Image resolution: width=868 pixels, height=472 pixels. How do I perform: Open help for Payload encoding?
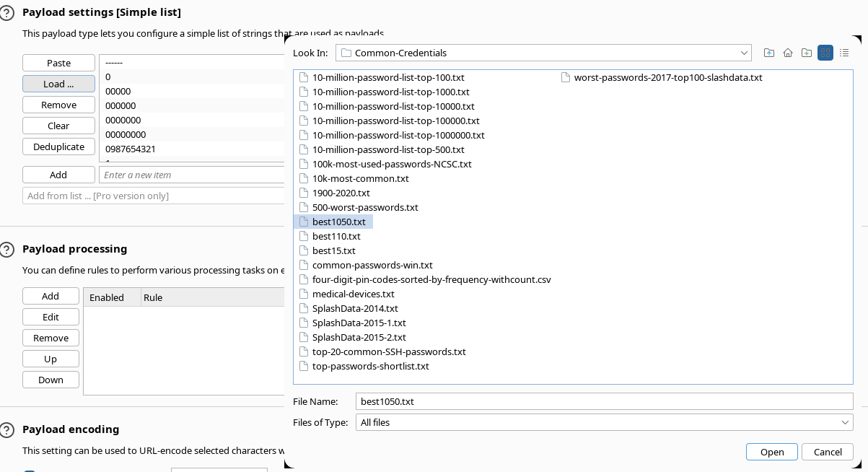pos(7,429)
